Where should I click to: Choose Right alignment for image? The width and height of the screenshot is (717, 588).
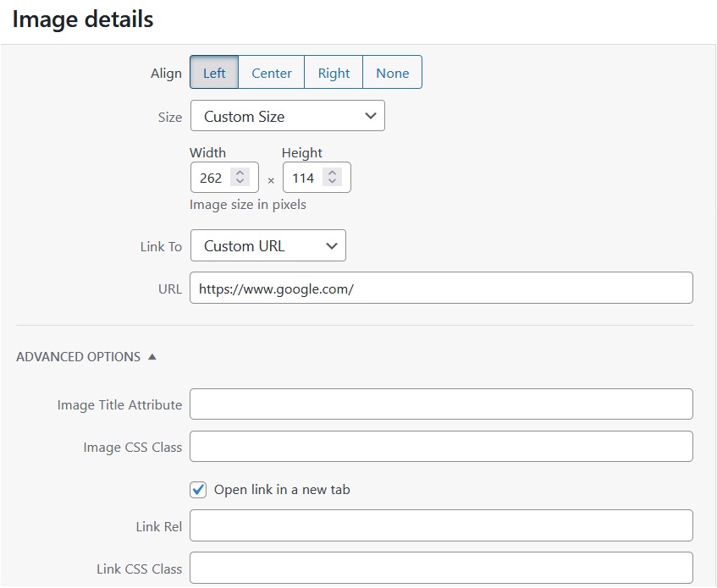pos(334,73)
